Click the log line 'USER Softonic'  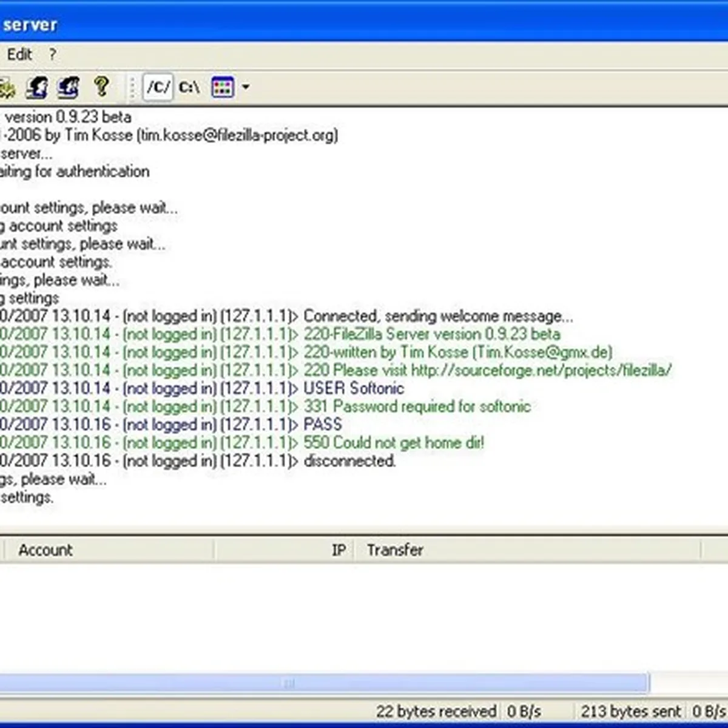point(202,388)
